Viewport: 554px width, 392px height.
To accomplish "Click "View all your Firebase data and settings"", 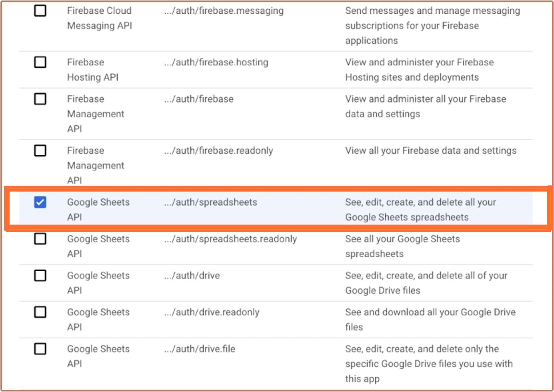I will pyautogui.click(x=431, y=151).
